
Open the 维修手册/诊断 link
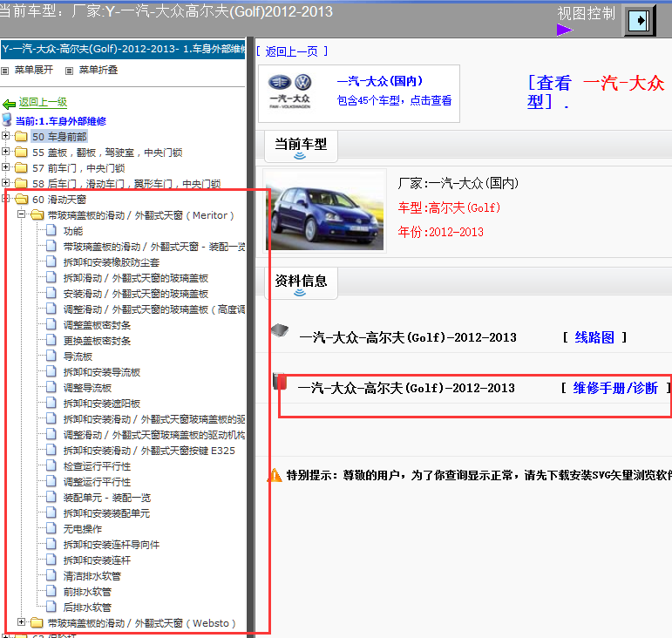(x=615, y=388)
